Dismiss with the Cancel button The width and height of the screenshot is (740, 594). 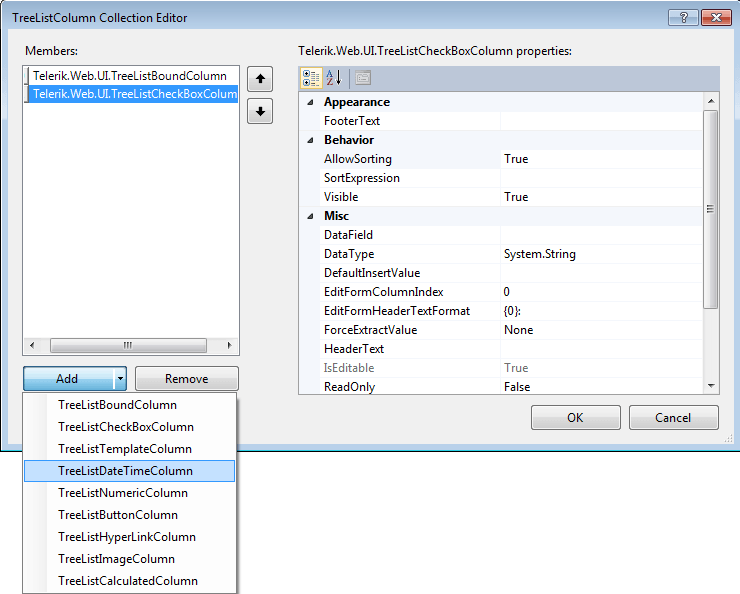click(673, 418)
